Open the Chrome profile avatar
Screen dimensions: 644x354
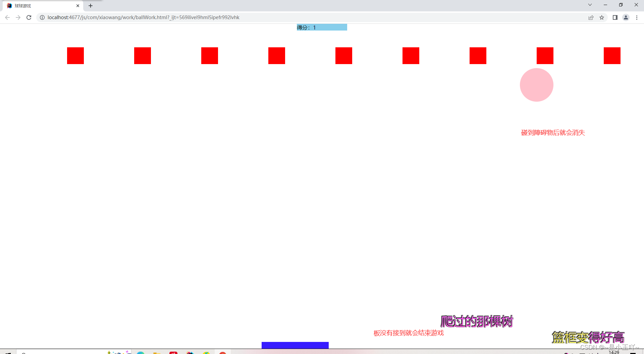pos(626,17)
